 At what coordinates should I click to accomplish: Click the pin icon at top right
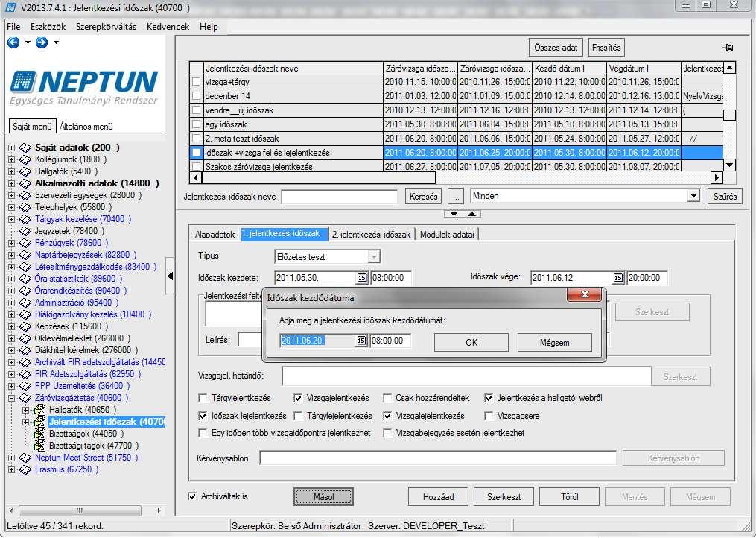(728, 47)
